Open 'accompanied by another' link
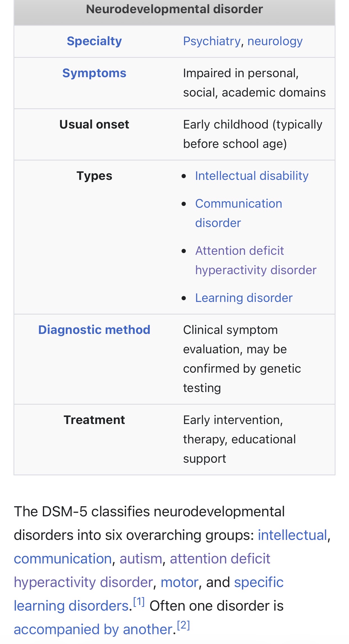Screen dimensions: 349x644 93,629
